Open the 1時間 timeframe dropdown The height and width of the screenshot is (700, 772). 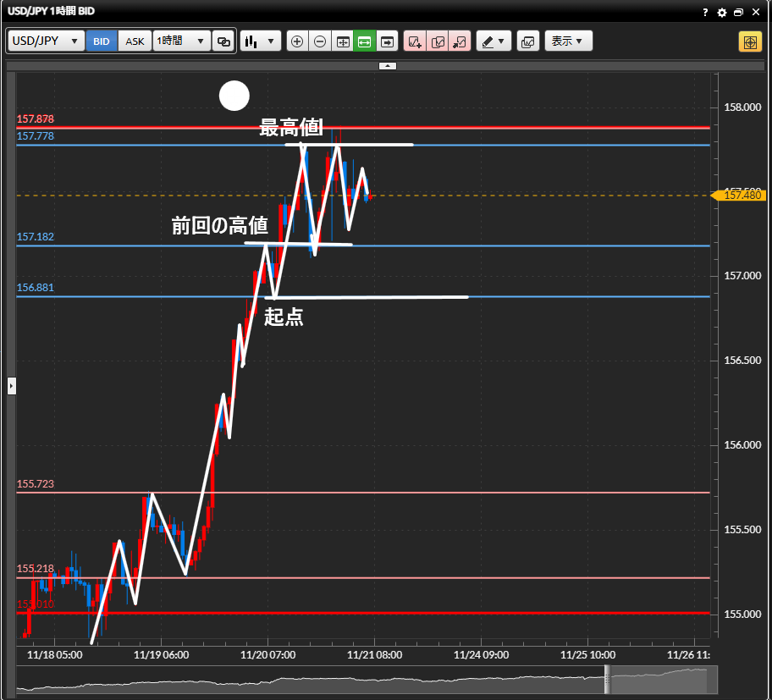coord(181,41)
